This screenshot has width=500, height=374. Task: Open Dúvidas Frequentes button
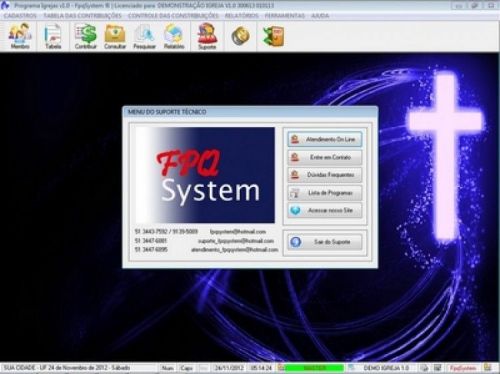click(325, 175)
